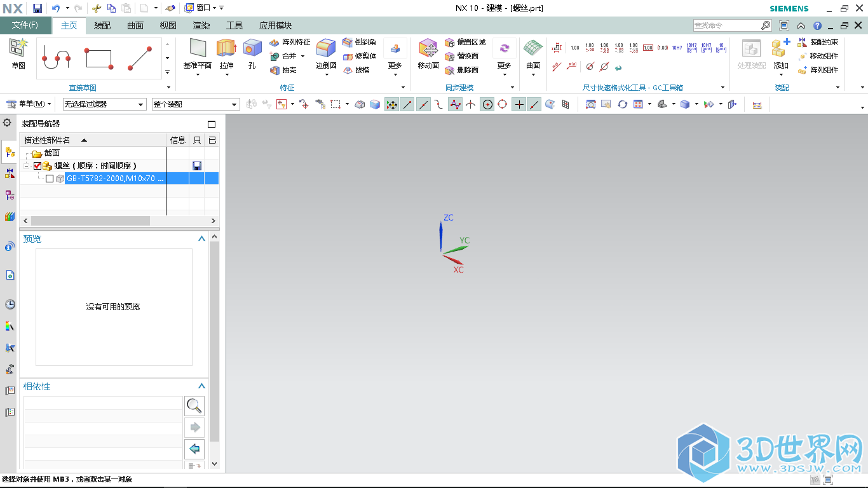
Task: Toggle the point-on-curve snap button
Action: tap(534, 104)
